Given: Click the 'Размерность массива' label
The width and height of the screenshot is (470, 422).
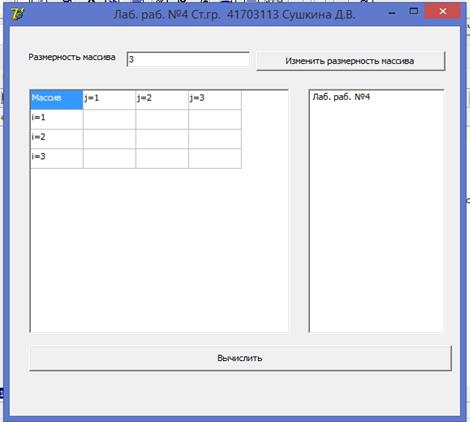Looking at the screenshot, I should pyautogui.click(x=72, y=57).
